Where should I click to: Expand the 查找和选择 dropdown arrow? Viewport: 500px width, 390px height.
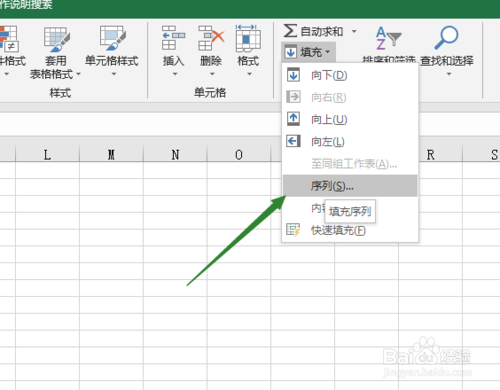click(x=449, y=74)
